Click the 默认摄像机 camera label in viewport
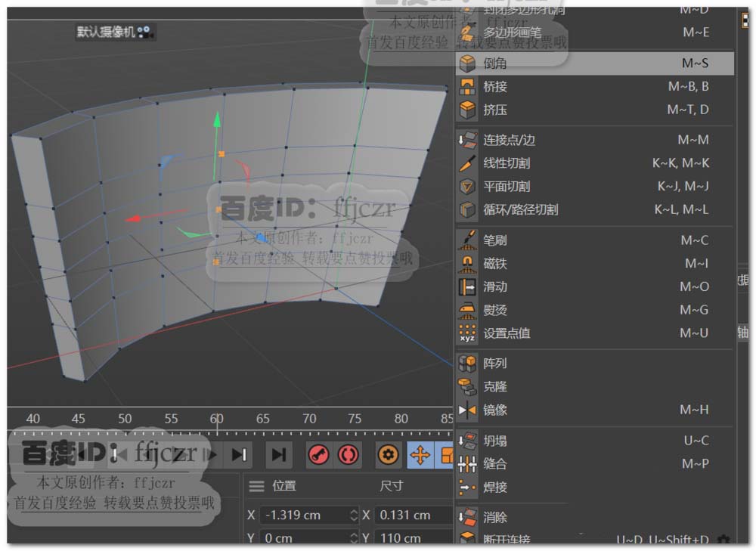756x551 pixels. (106, 33)
